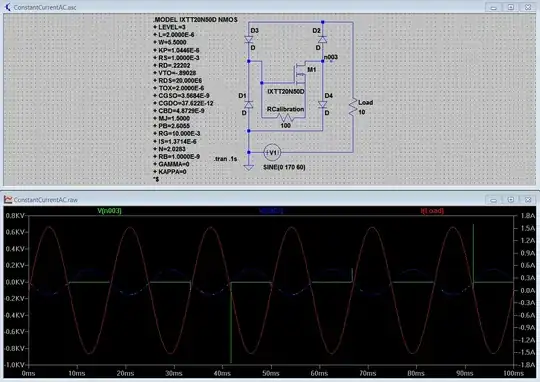Click the -1.8A right axis label

(527, 365)
